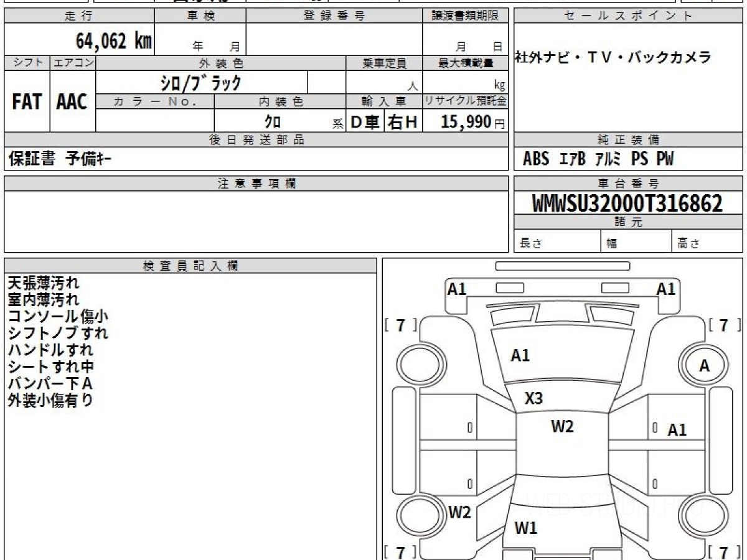The image size is (747, 560).
Task: Click the text "社外ナビ・TV・バックカメラ"
Action: point(613,58)
